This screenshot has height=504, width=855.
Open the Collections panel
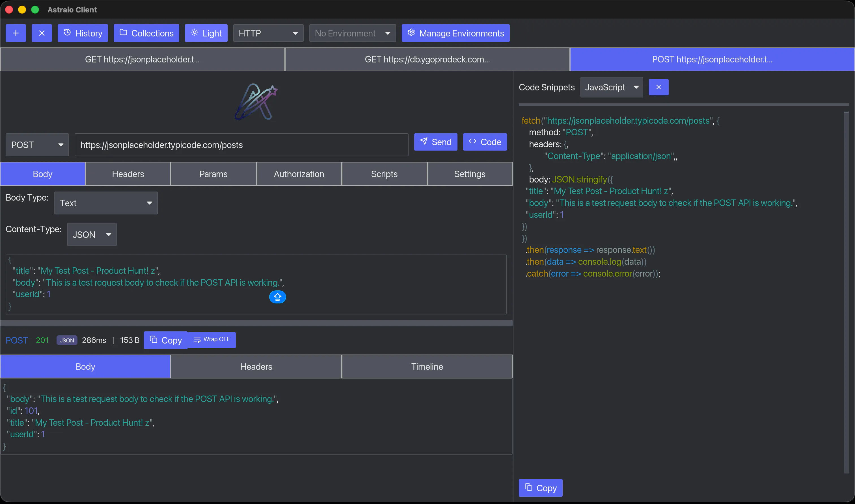click(x=146, y=33)
